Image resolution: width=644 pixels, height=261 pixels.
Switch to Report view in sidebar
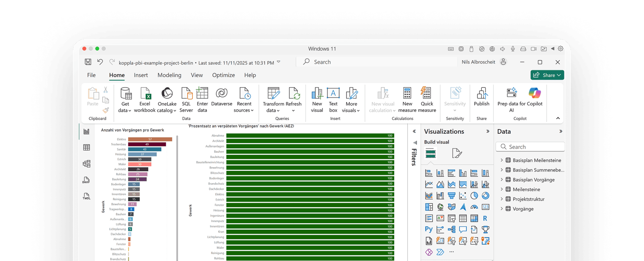coord(86,132)
